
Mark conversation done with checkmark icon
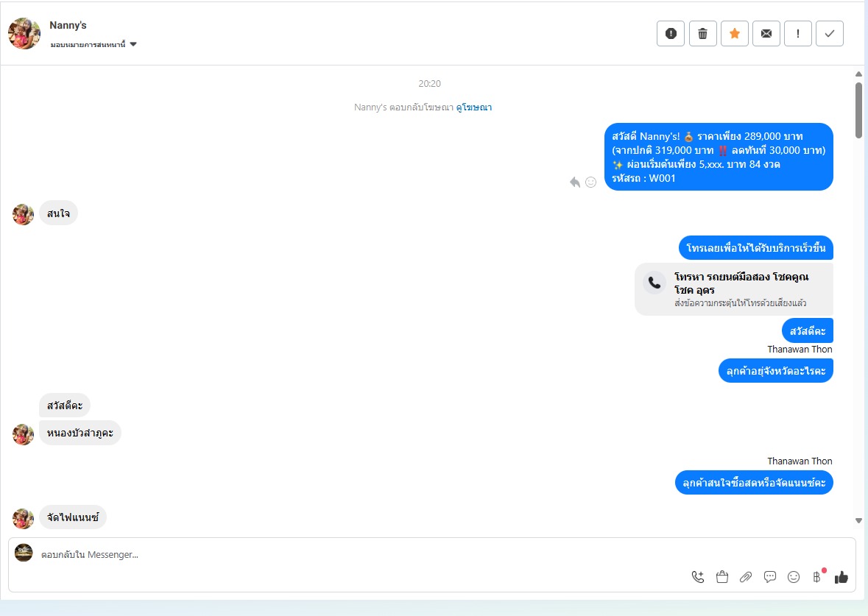[829, 34]
